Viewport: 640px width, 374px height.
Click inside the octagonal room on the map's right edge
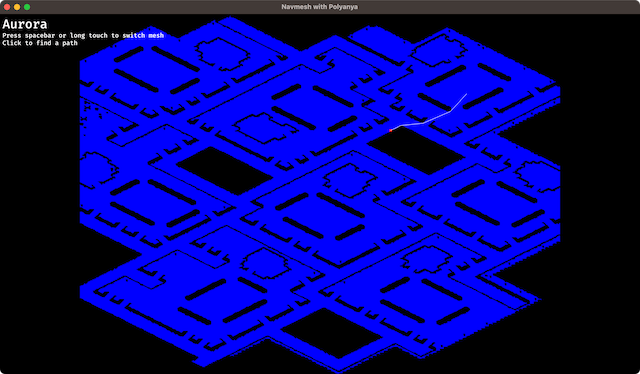tap(540, 176)
